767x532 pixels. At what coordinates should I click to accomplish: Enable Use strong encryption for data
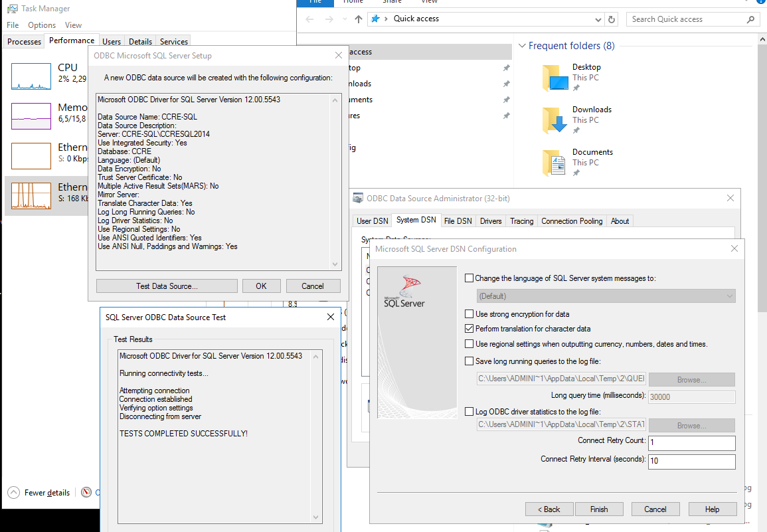tap(469, 313)
